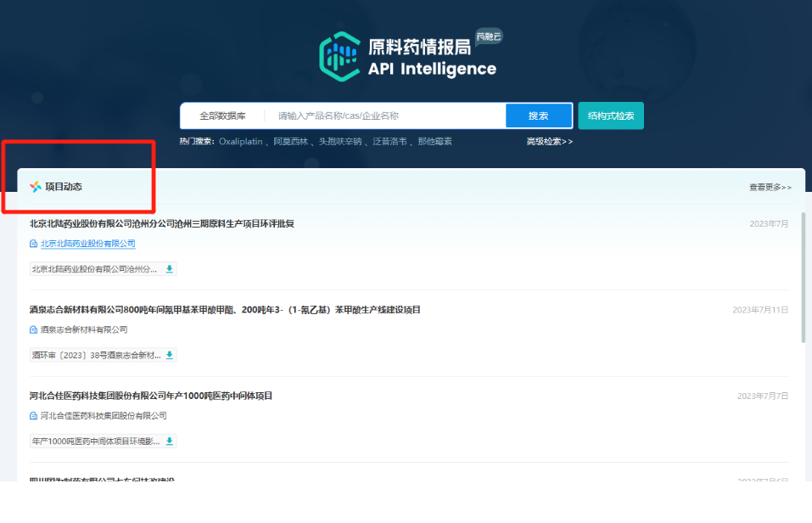The width and height of the screenshot is (812, 523).
Task: Click the colorful 项目动态 pinwheel icon
Action: point(36,187)
